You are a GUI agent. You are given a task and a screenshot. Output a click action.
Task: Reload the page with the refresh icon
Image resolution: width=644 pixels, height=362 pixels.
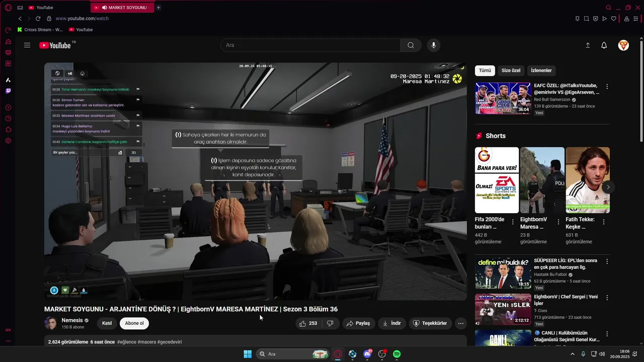point(38,19)
